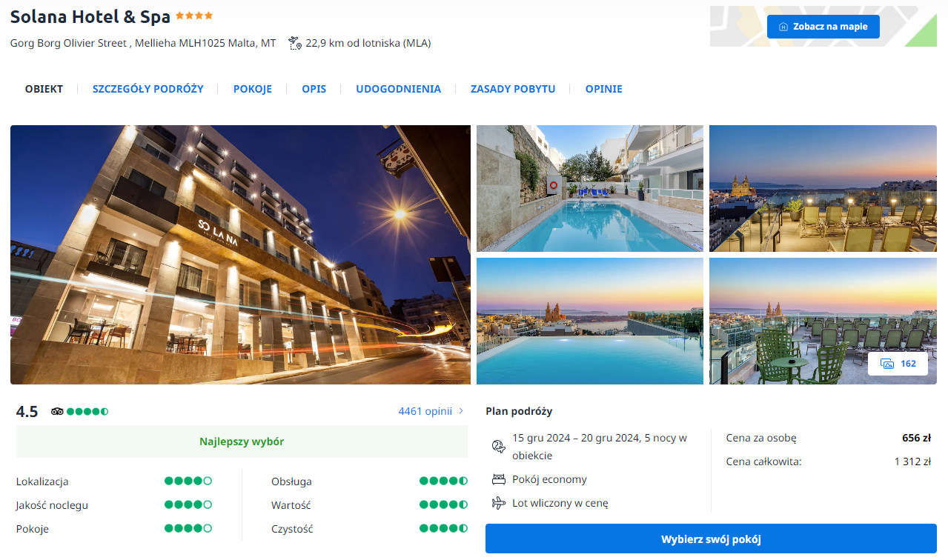The height and width of the screenshot is (560, 948).
Task: Open the OPIS tab
Action: [x=314, y=89]
